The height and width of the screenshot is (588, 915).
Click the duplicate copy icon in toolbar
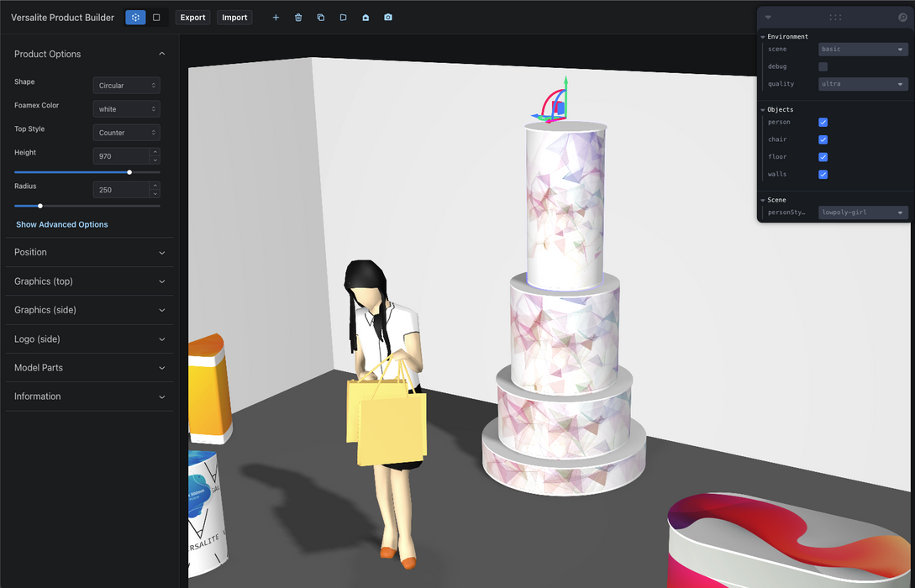coord(321,18)
